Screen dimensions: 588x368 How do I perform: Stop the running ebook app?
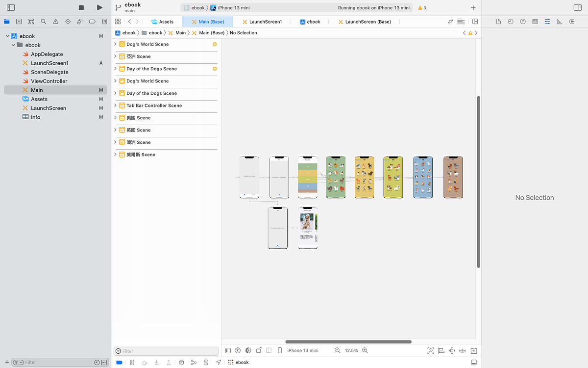pyautogui.click(x=81, y=7)
